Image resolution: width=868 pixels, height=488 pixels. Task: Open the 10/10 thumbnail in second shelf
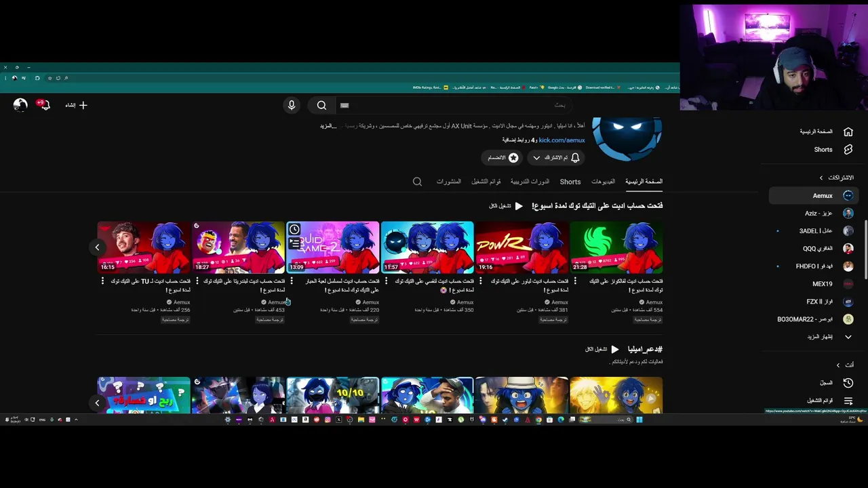pyautogui.click(x=333, y=395)
